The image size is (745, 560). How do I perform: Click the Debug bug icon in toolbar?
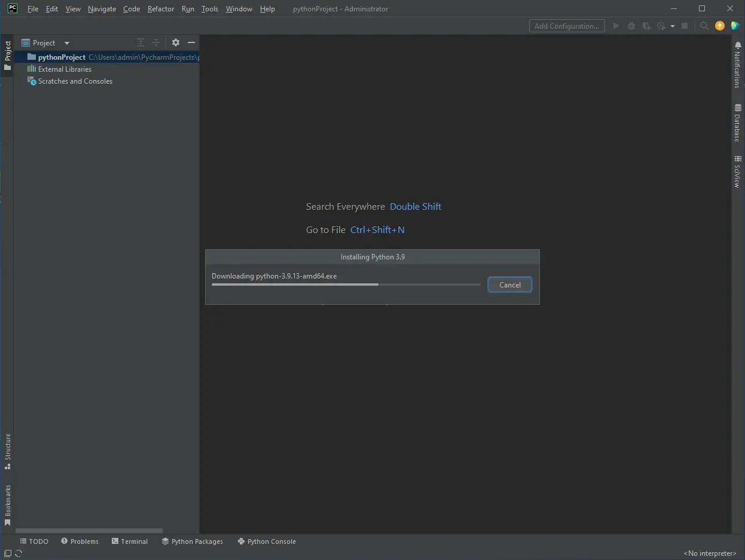pyautogui.click(x=631, y=26)
